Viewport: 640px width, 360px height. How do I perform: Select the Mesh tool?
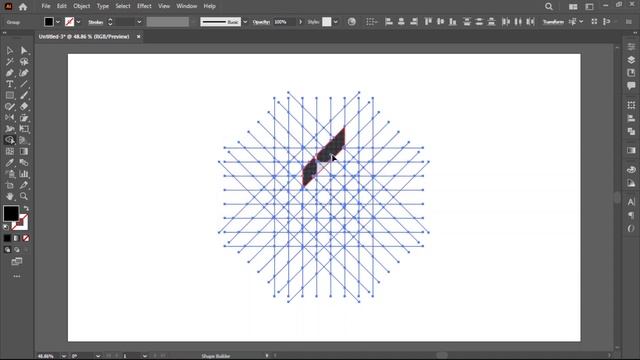click(x=9, y=151)
